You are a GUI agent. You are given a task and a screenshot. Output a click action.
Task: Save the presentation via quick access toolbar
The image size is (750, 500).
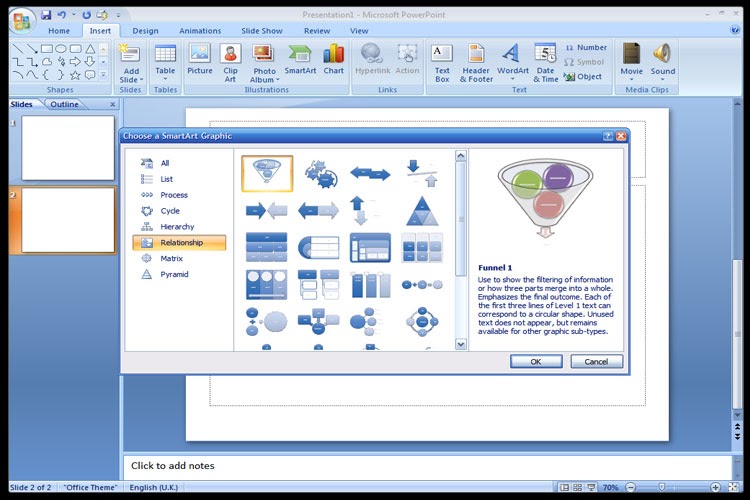(x=46, y=15)
